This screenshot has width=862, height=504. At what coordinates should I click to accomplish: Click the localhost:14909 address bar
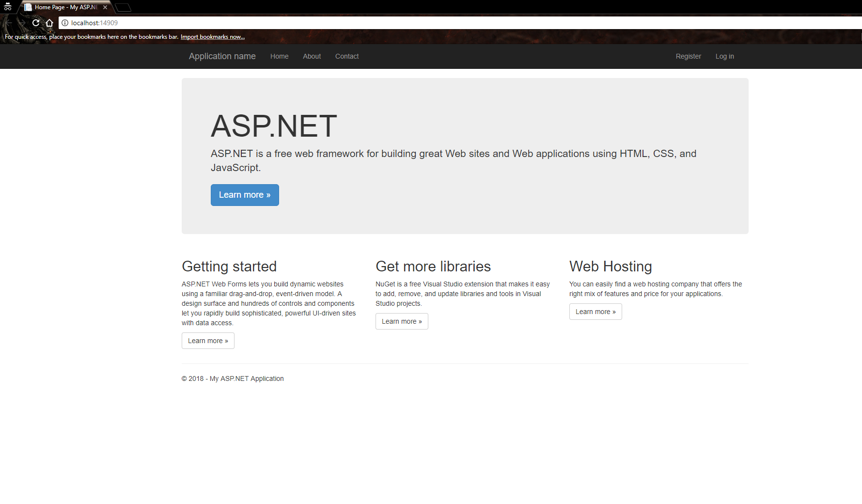(x=460, y=23)
